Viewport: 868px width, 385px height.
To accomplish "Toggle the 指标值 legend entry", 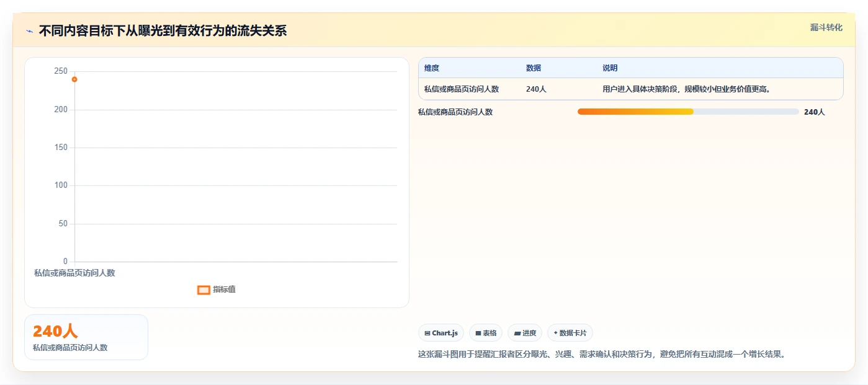I will [x=217, y=290].
